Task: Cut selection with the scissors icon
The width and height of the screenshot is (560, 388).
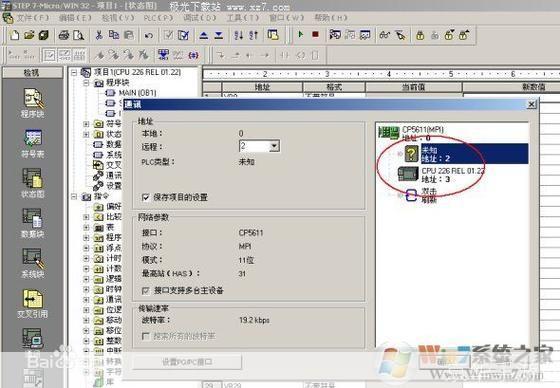Action: tap(99, 35)
